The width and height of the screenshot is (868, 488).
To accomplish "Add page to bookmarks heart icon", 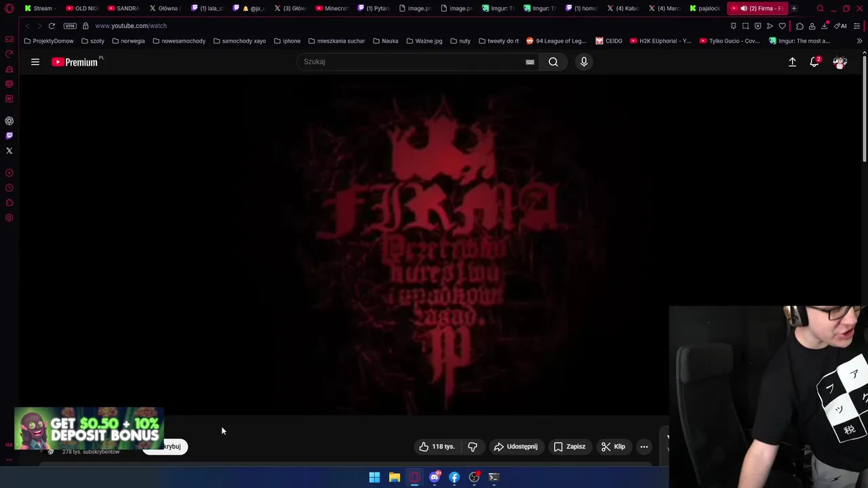I will [782, 26].
